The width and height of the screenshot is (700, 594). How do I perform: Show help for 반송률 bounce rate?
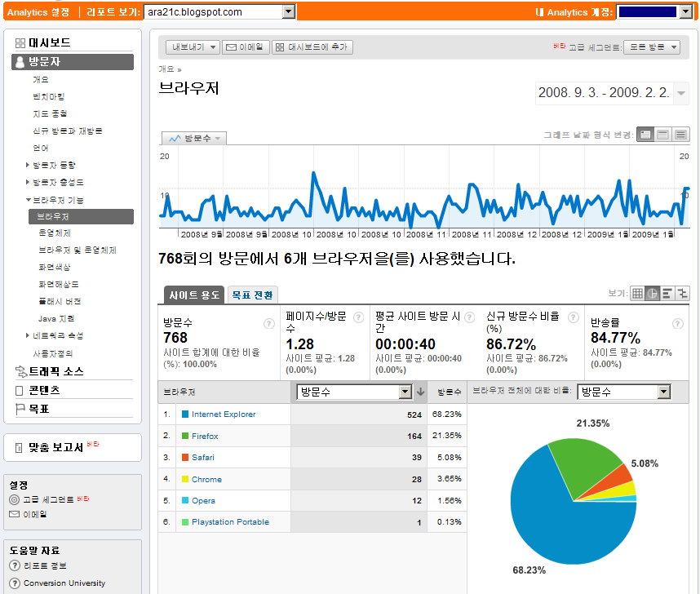(x=678, y=323)
